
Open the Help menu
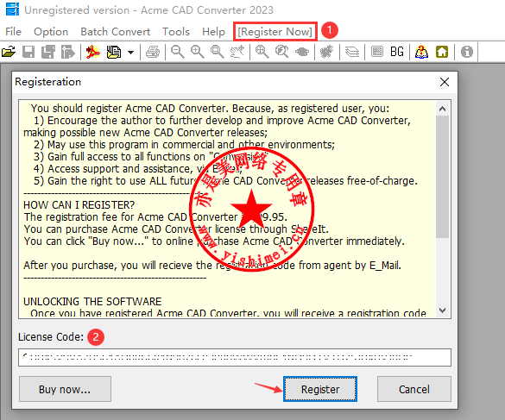click(x=213, y=32)
